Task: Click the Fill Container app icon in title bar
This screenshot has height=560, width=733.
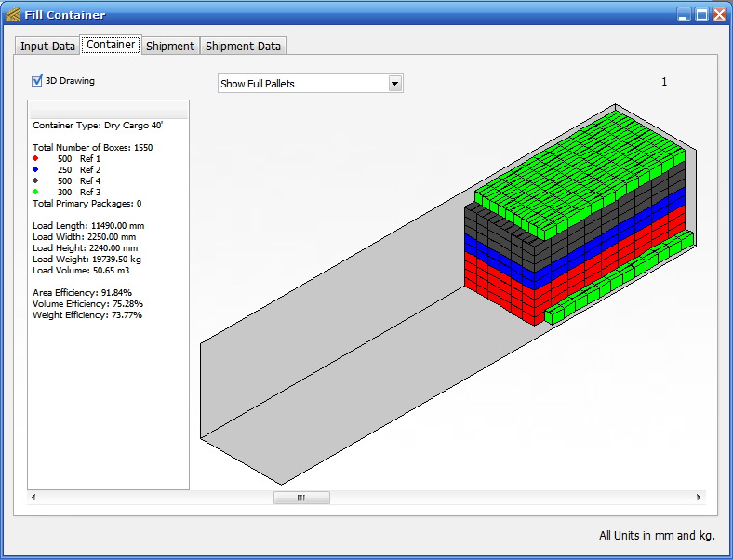Action: [x=13, y=15]
